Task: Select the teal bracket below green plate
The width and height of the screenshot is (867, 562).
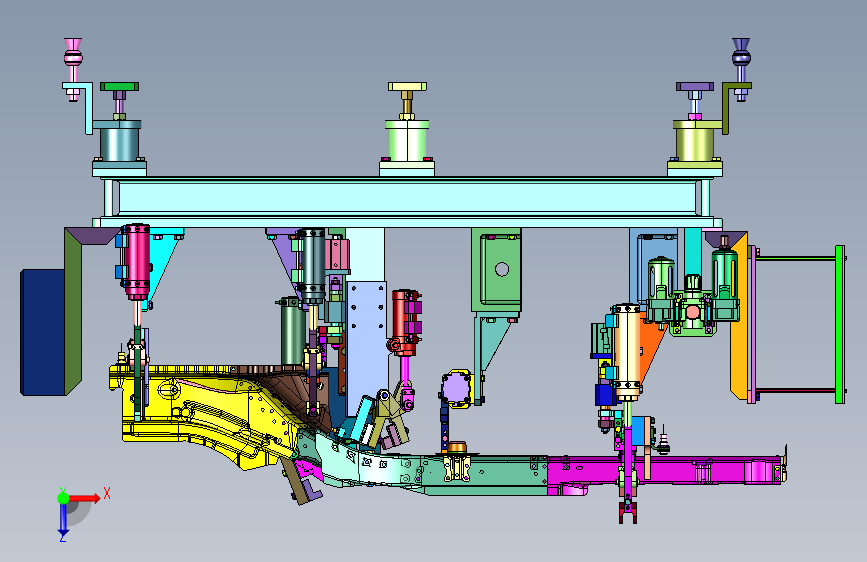Action: (491, 354)
